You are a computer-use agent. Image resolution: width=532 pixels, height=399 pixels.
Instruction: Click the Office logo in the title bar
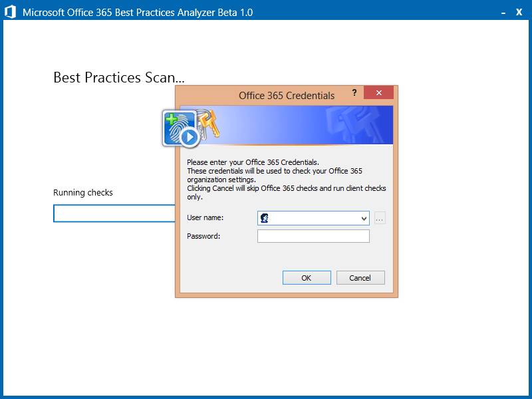click(x=10, y=12)
